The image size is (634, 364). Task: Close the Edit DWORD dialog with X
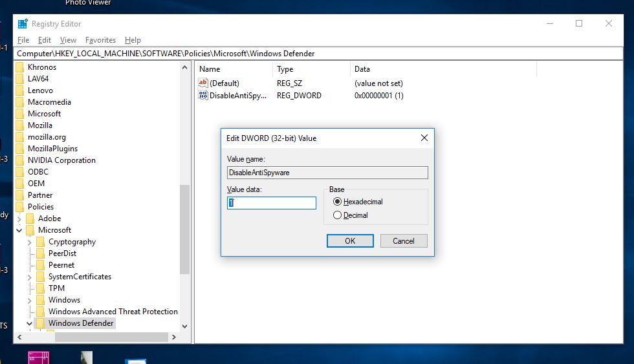[424, 138]
